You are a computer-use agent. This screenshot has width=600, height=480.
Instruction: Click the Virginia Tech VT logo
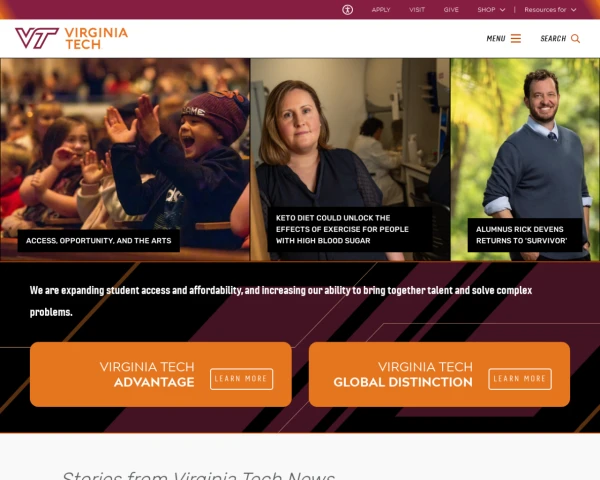[37, 38]
